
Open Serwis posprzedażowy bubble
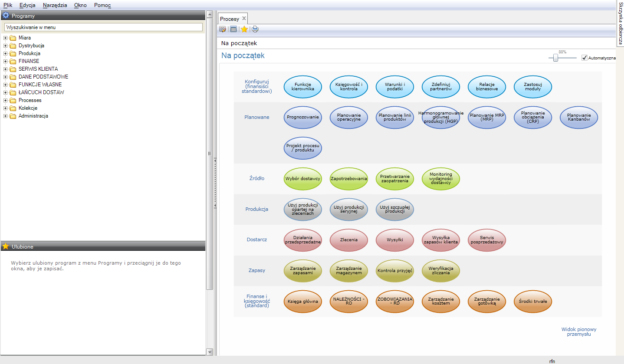pyautogui.click(x=487, y=240)
